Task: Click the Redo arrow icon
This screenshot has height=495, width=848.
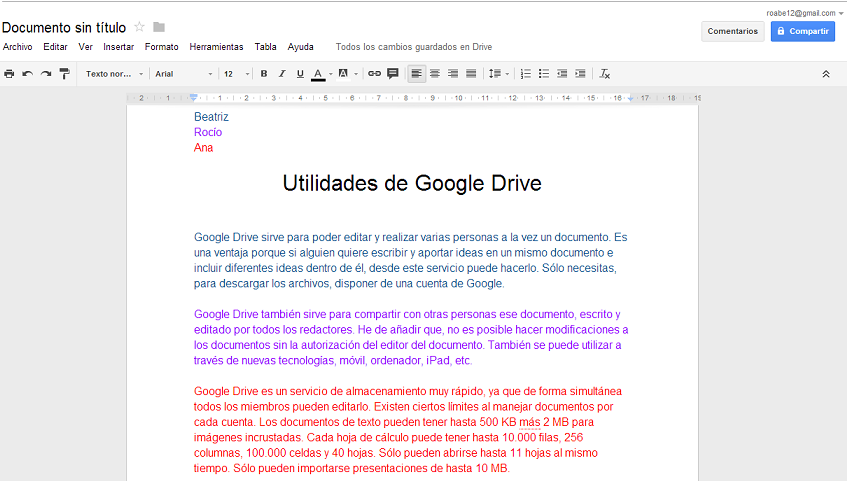Action: tap(46, 74)
